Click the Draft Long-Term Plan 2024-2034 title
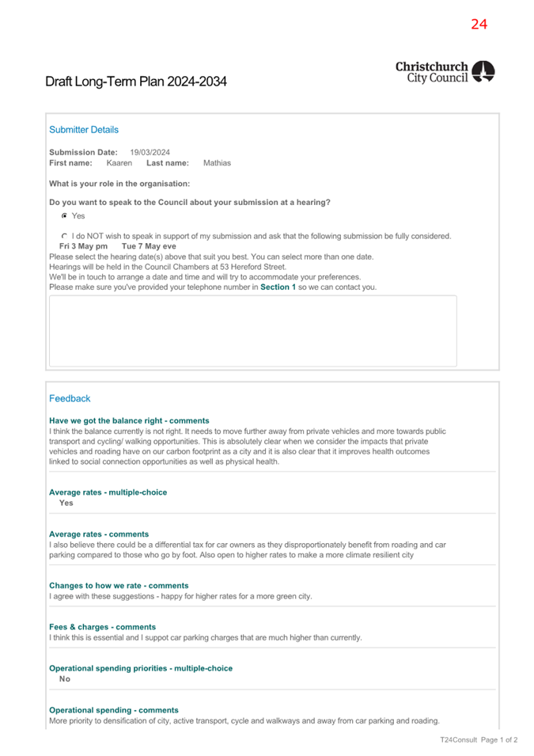This screenshot has width=534, height=756. 136,82
